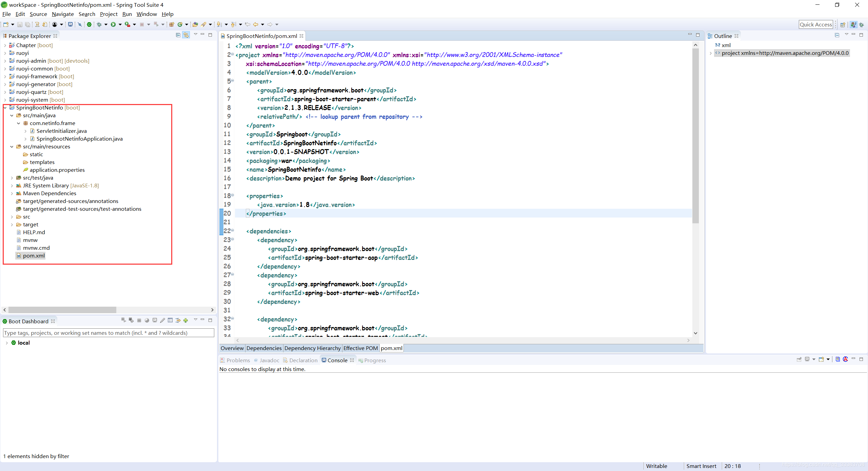Click the Spring perspective icon top right
The image size is (868, 471).
pos(853,24)
